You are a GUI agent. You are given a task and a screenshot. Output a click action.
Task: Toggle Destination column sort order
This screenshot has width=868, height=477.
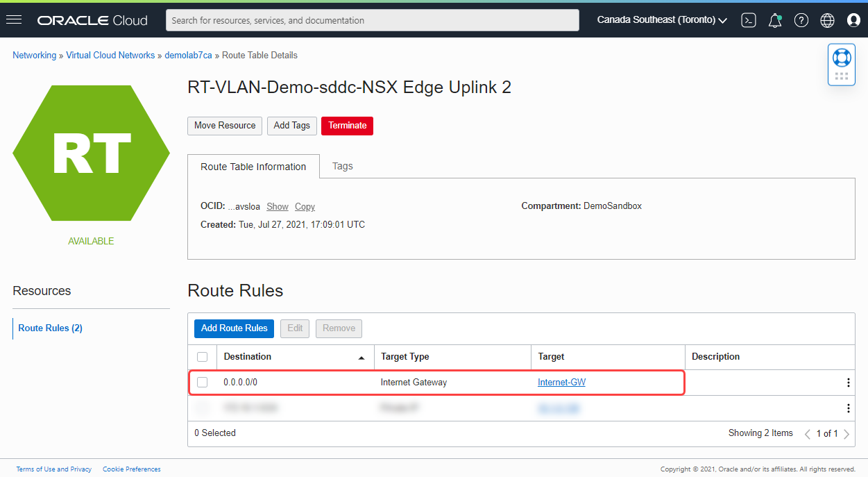coord(361,357)
